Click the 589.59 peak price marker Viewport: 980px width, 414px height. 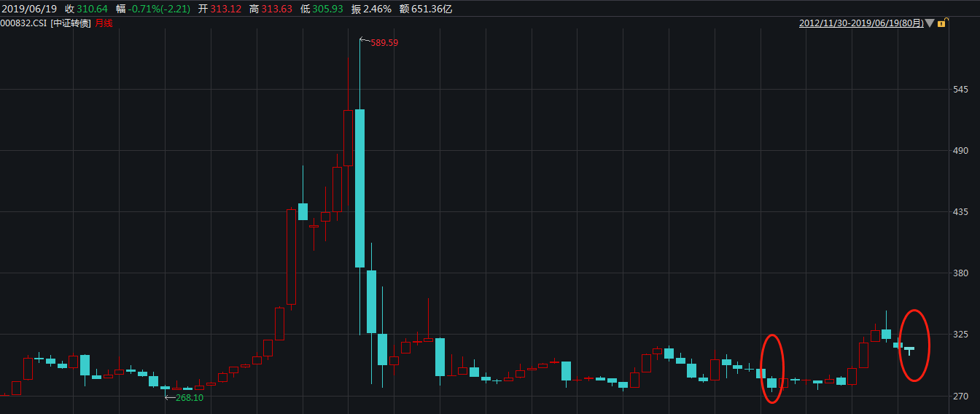384,43
